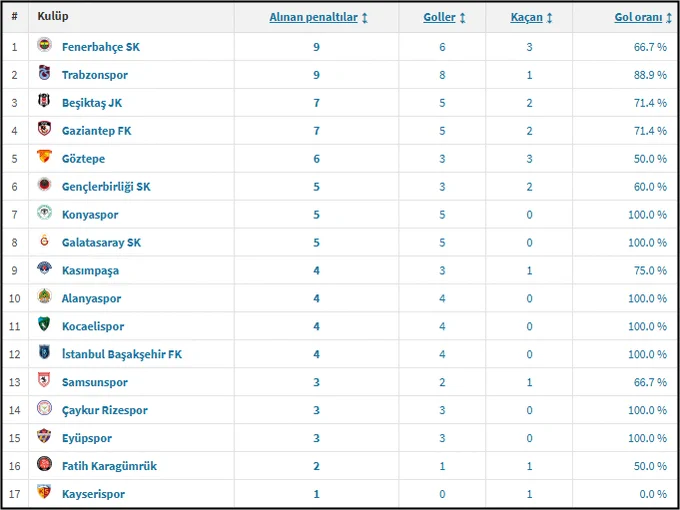Open the Galatasaray SK club link

coord(101,242)
